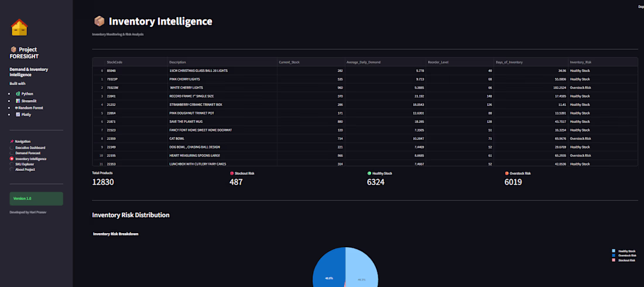Screen dimensions: 644x287
Task: Click the Random Forest tree icon
Action: coord(17,108)
